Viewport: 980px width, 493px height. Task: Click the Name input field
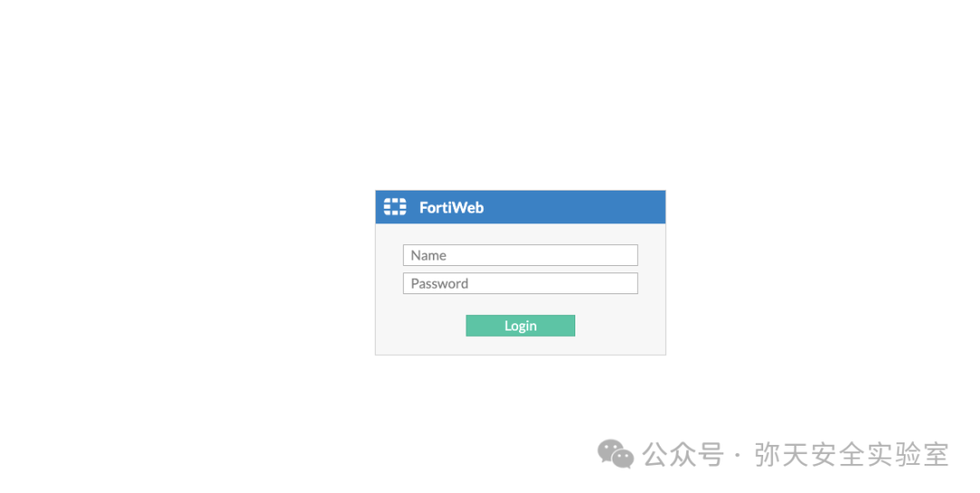(x=520, y=255)
